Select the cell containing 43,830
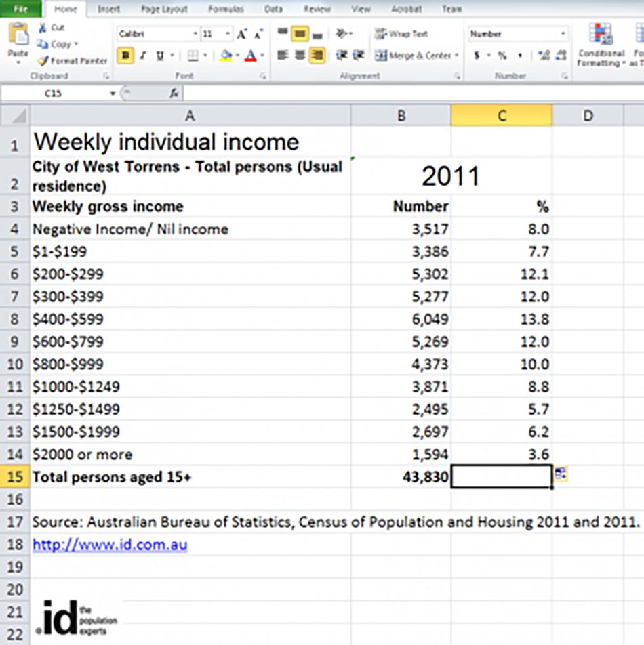Viewport: 644px width, 645px height. tap(401, 477)
